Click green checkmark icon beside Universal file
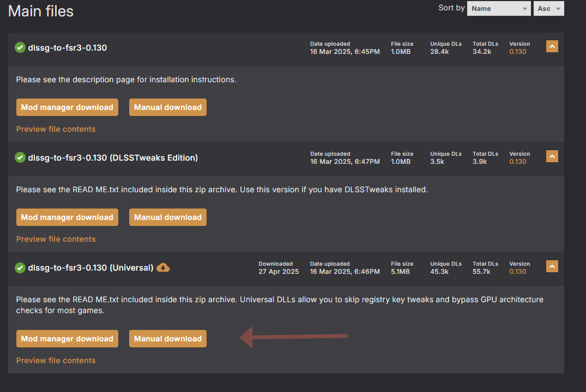The height and width of the screenshot is (392, 586). (20, 268)
